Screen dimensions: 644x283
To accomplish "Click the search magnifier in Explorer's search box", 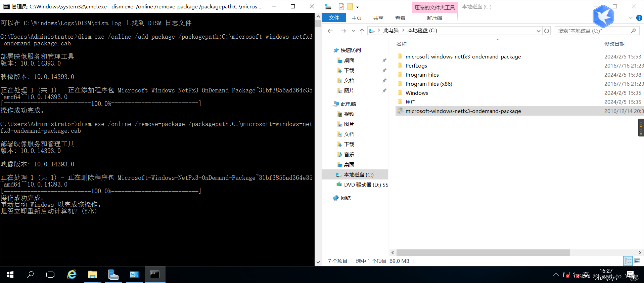I will [633, 31].
